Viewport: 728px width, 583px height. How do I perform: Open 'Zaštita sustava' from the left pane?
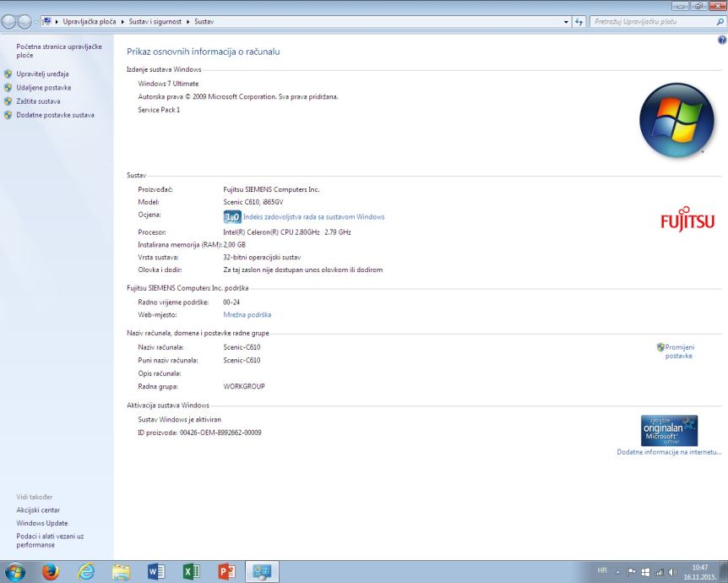pyautogui.click(x=38, y=101)
